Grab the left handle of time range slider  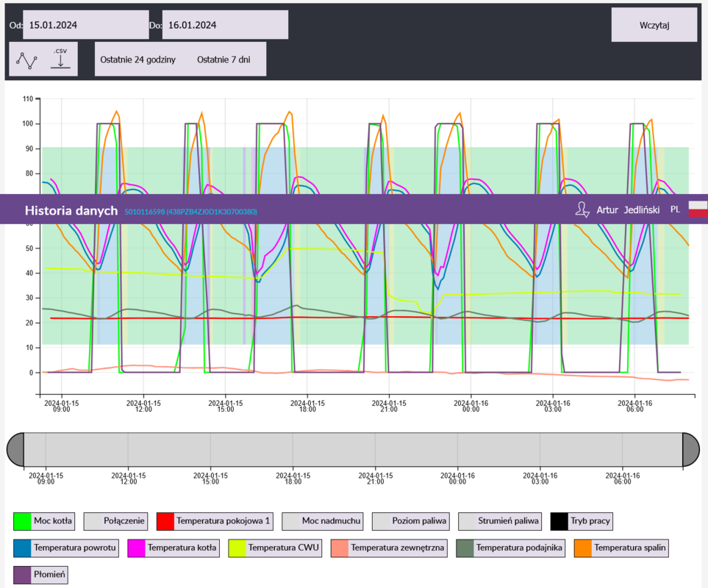pyautogui.click(x=15, y=449)
